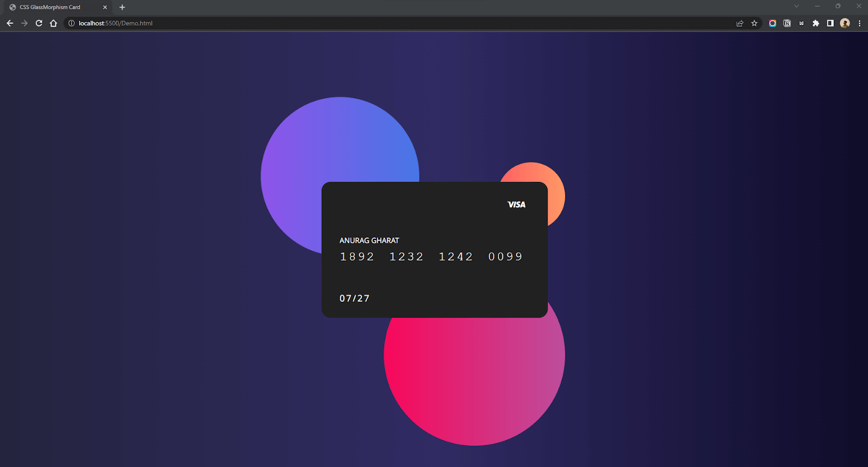Expand the tab search chevron
This screenshot has width=868, height=467.
[x=796, y=6]
